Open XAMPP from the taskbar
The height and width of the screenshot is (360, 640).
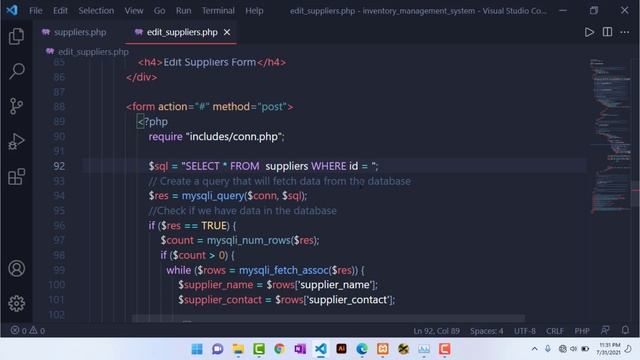382,349
